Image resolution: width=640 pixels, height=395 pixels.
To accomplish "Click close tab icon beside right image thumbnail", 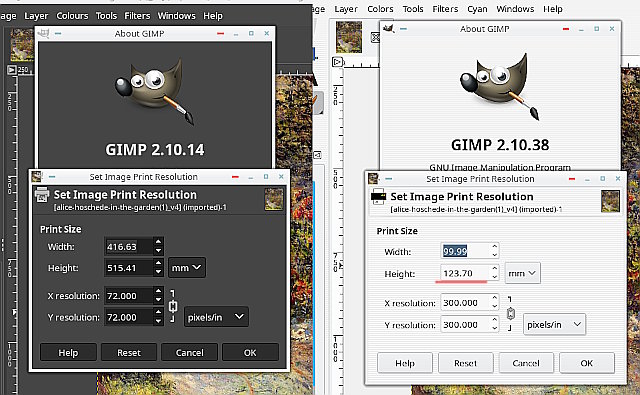I will coord(375,38).
